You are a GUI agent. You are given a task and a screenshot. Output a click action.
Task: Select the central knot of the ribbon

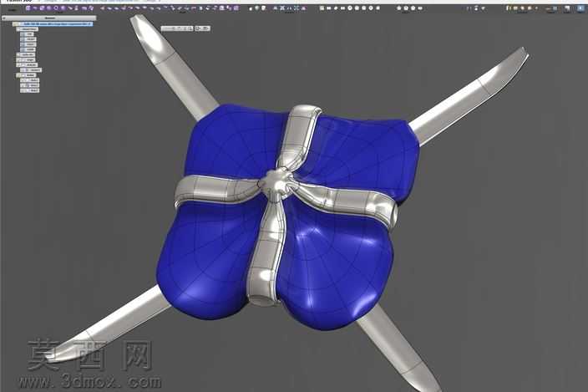[x=276, y=182]
